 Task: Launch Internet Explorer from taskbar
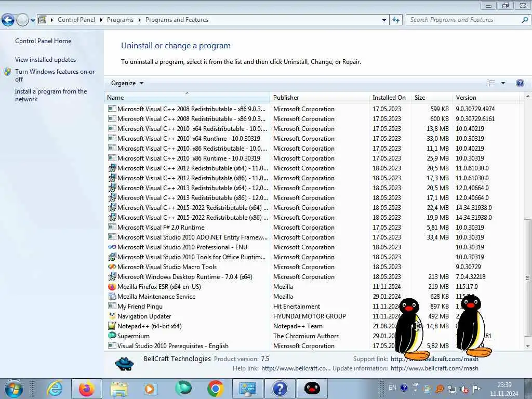coord(55,389)
